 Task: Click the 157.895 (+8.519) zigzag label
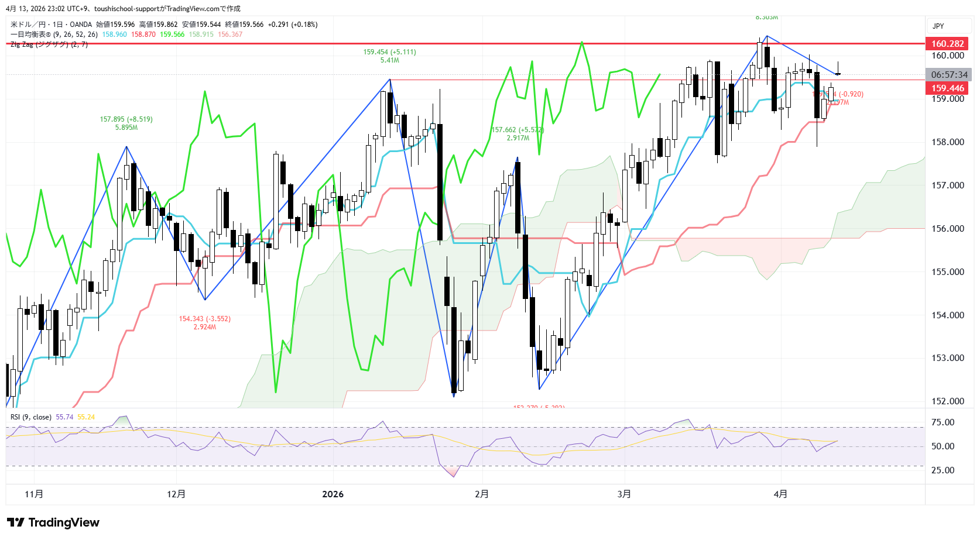click(126, 119)
